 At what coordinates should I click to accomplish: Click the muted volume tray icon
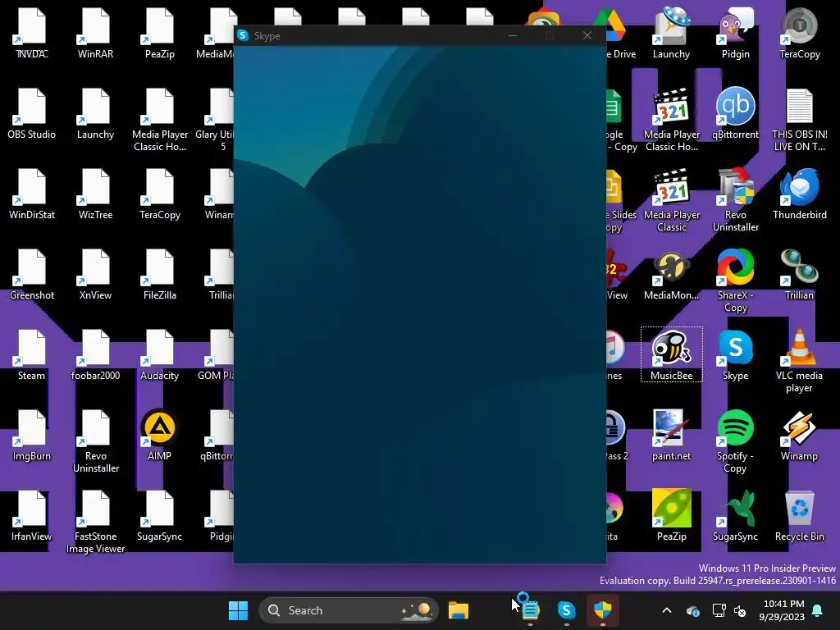740,610
